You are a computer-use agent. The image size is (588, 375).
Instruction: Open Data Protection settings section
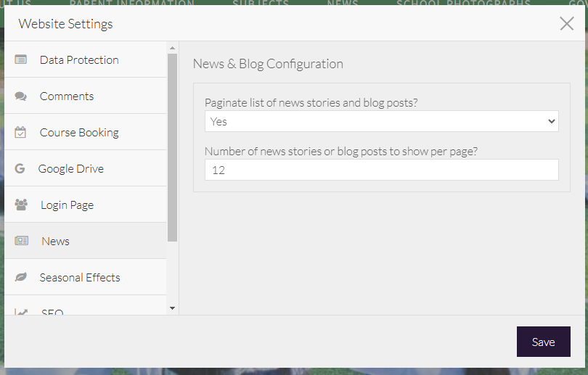click(x=79, y=59)
